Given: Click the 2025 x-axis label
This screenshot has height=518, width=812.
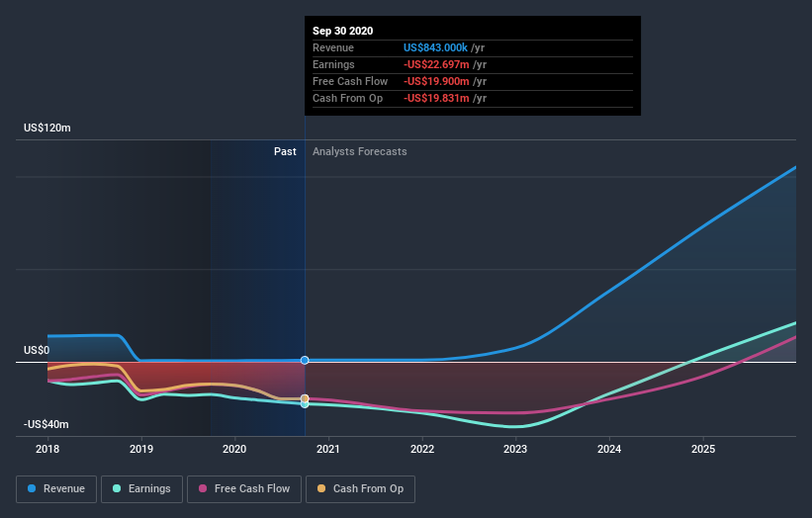Looking at the screenshot, I should pos(703,449).
